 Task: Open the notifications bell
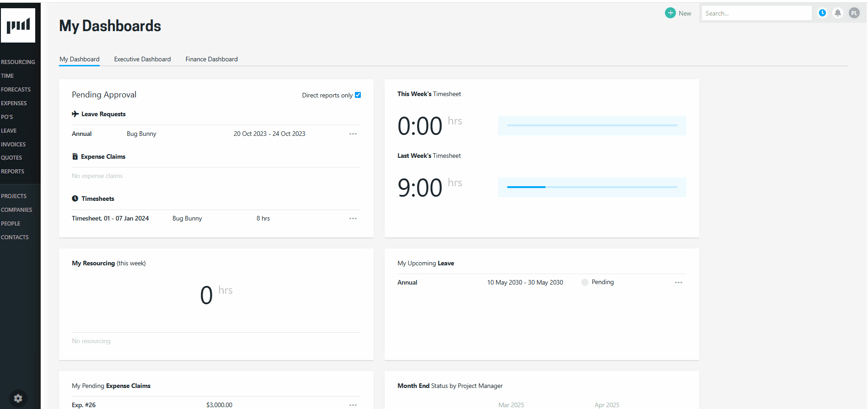point(837,13)
